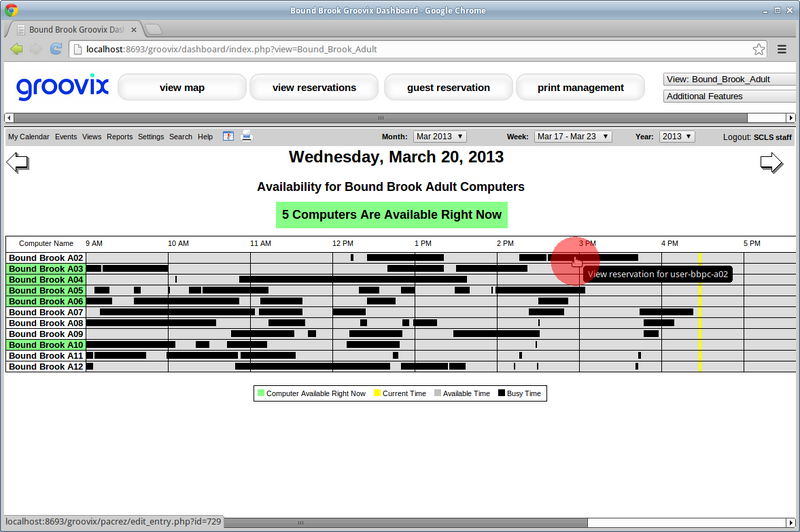
Task: Expand the Additional Features dropdown
Action: point(730,96)
